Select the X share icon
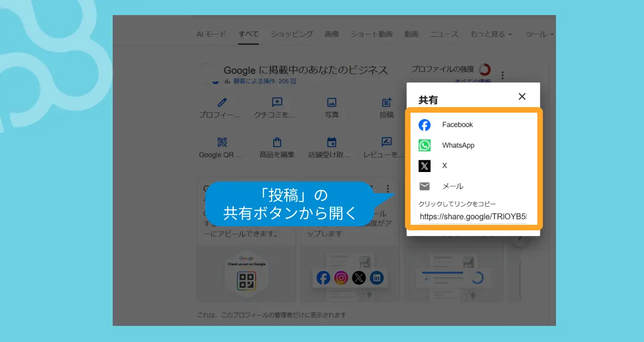Viewport: 644px width, 342px height. point(425,165)
